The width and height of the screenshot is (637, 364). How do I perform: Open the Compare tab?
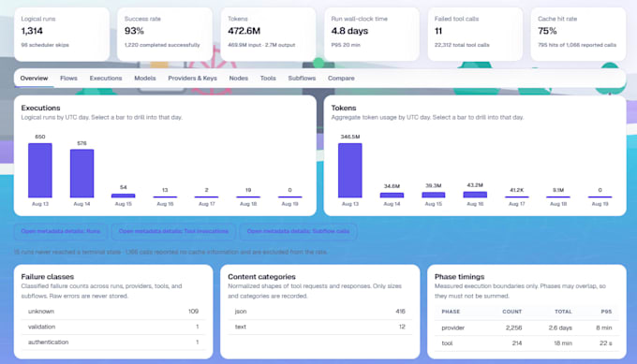click(x=341, y=78)
